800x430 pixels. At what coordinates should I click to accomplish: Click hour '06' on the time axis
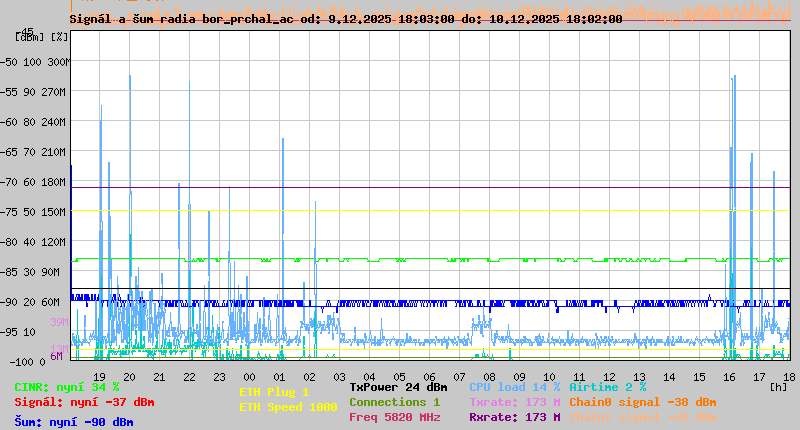pyautogui.click(x=429, y=377)
